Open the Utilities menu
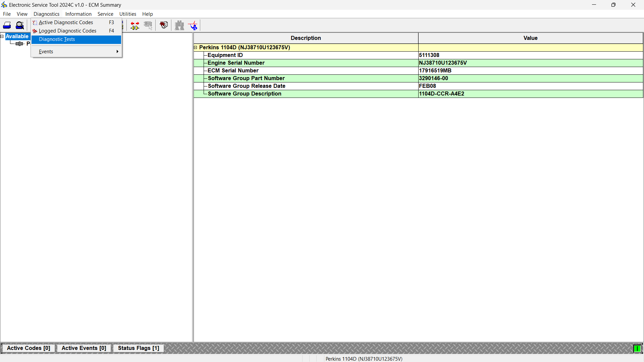 tap(128, 14)
